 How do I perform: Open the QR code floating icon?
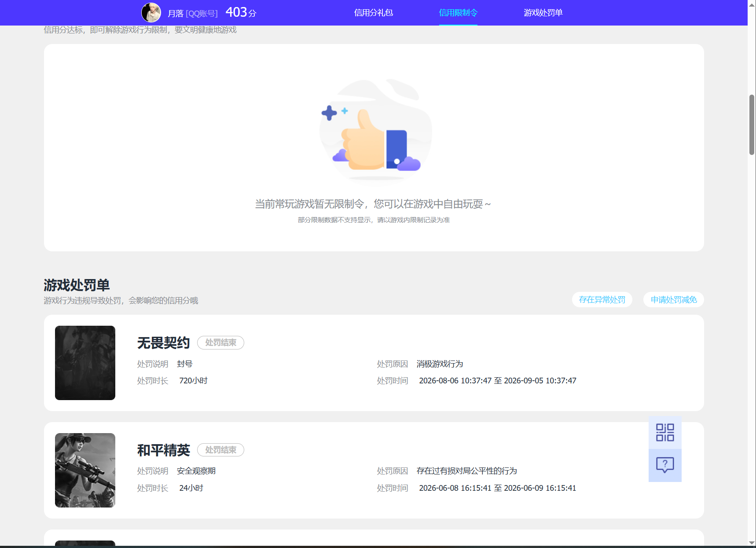click(x=665, y=433)
